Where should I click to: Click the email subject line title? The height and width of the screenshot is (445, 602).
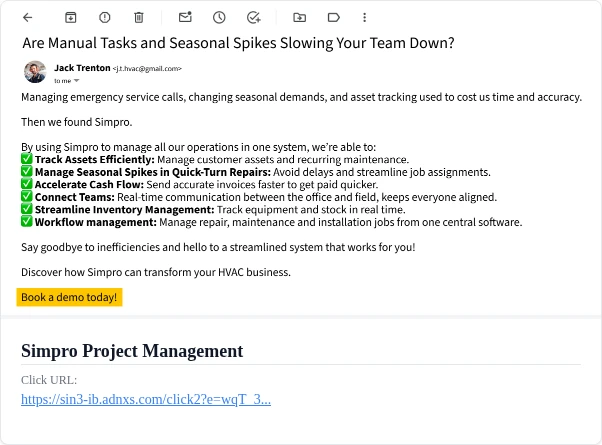[238, 43]
